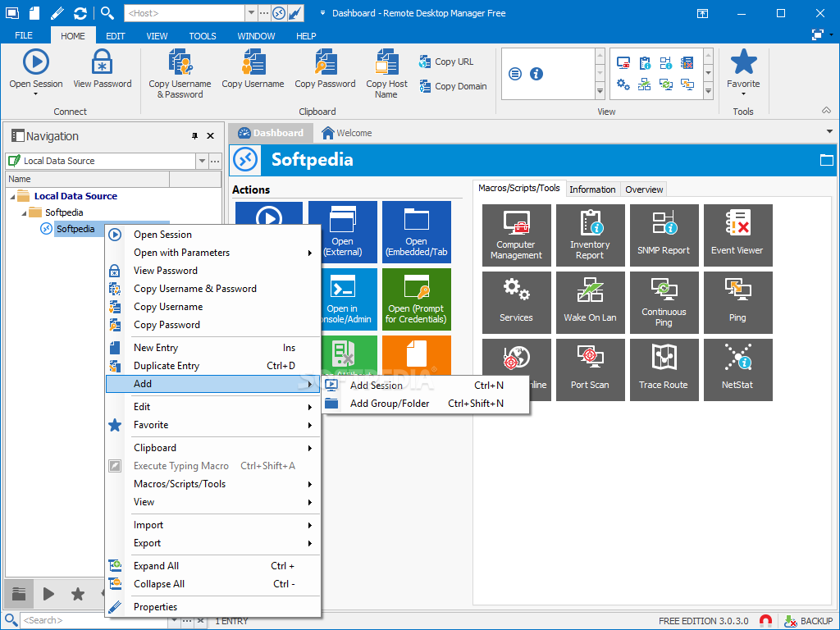Click the Open (Embedded/Tab) action tile
The height and width of the screenshot is (630, 840).
(416, 232)
